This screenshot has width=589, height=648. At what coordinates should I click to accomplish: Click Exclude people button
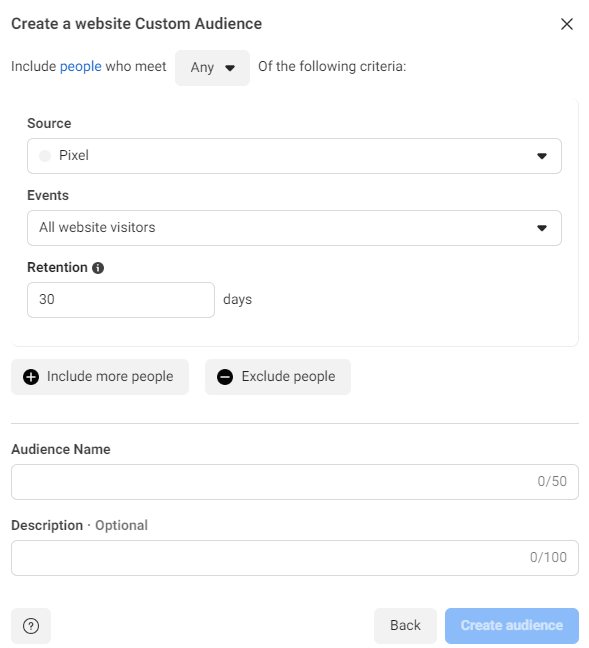pyautogui.click(x=278, y=376)
